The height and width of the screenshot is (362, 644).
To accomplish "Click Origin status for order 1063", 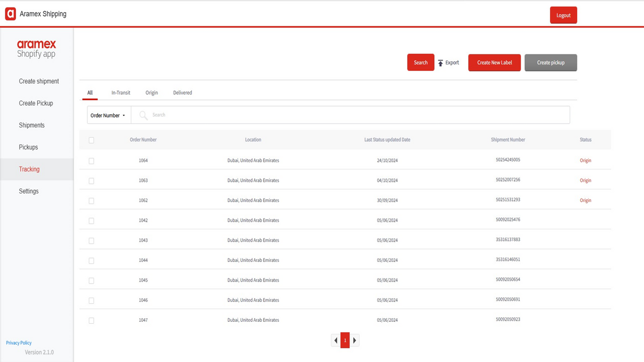I will point(586,180).
